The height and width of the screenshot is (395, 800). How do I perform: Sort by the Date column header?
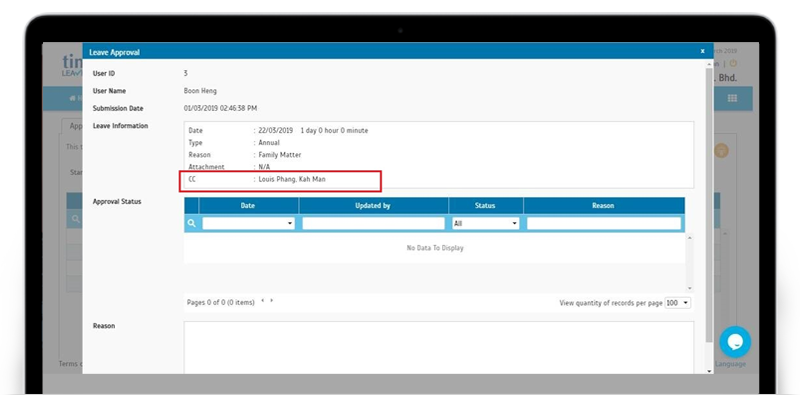[248, 206]
